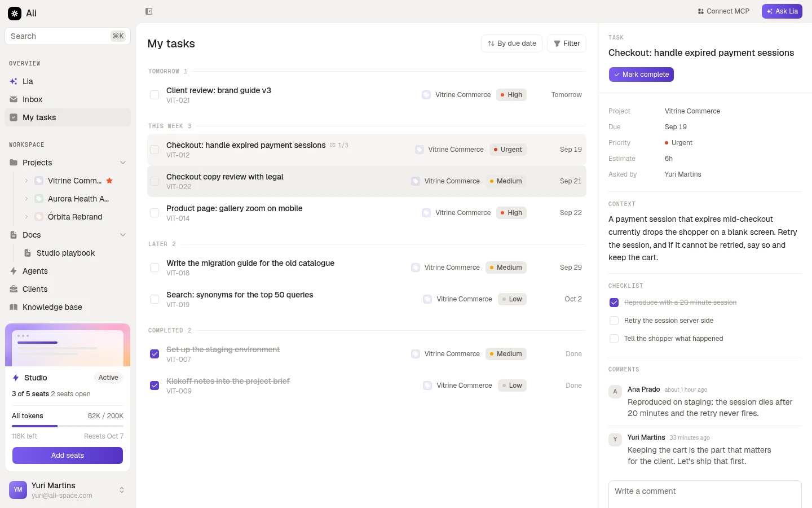
Task: Check off Checkout: handle expired payment sessions
Action: pos(155,150)
